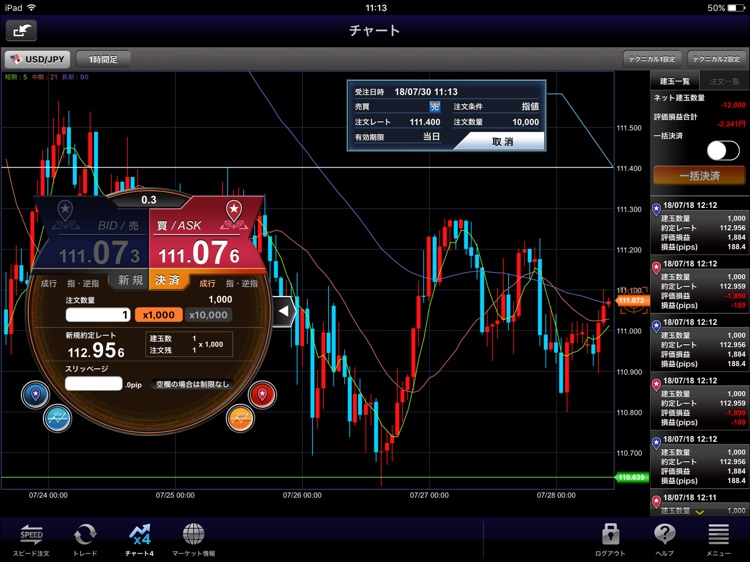Select the 決済 order tab
The height and width of the screenshot is (562, 750).
click(x=167, y=280)
